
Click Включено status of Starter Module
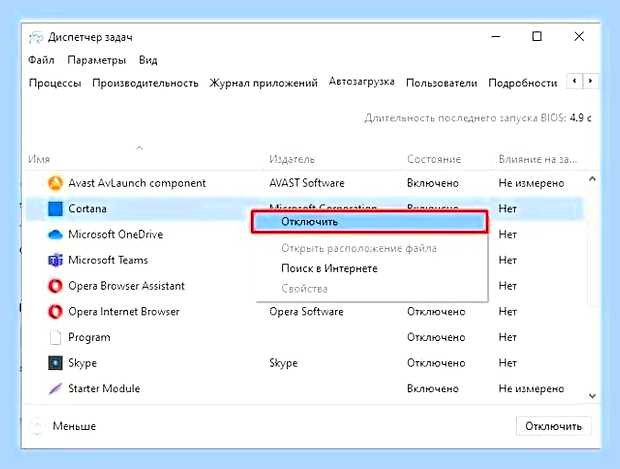pos(433,389)
